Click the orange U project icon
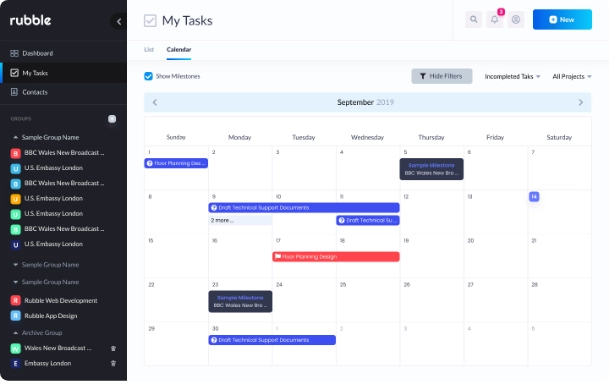Viewport: 609px width, 381px height. (x=16, y=199)
